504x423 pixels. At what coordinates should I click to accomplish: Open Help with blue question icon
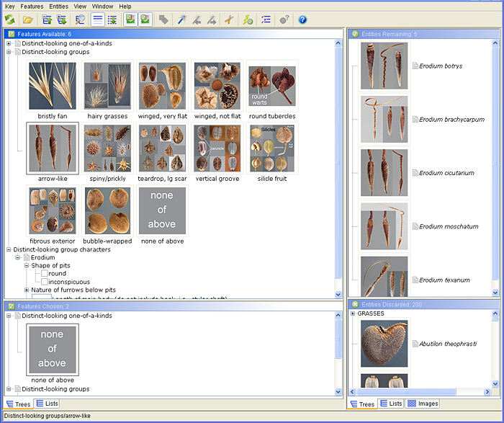(x=302, y=20)
